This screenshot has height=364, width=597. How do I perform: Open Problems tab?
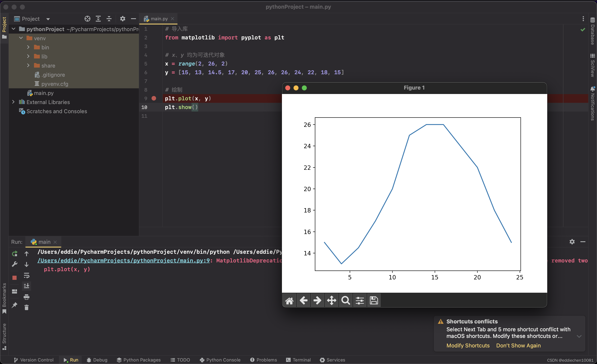(x=263, y=360)
